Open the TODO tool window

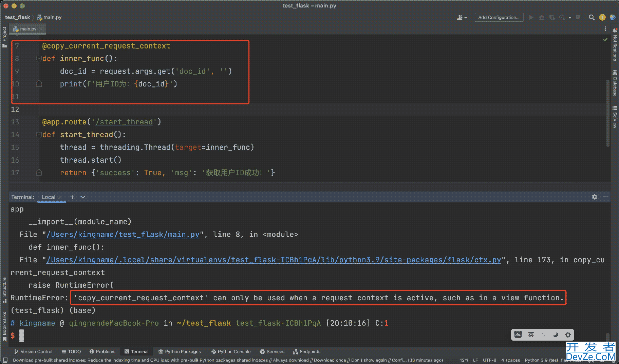coord(71,352)
